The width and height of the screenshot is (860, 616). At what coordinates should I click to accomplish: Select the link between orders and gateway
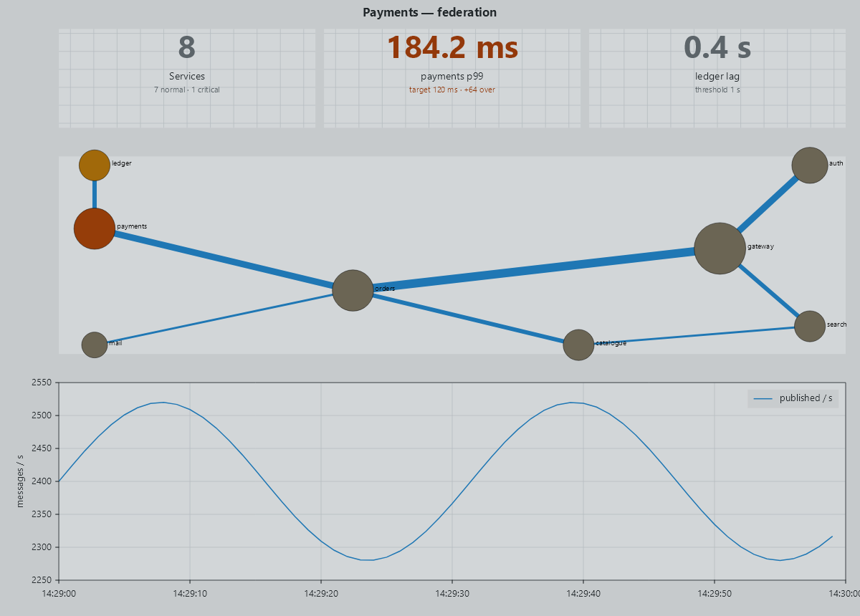point(534,269)
